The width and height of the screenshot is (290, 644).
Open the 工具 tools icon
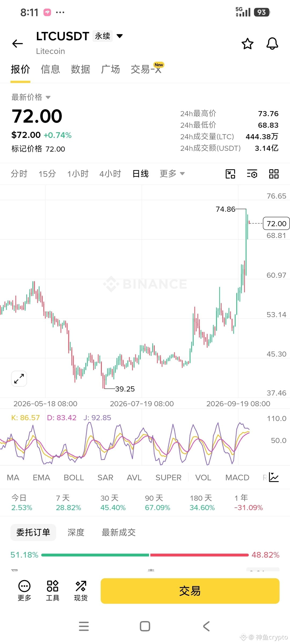click(53, 591)
